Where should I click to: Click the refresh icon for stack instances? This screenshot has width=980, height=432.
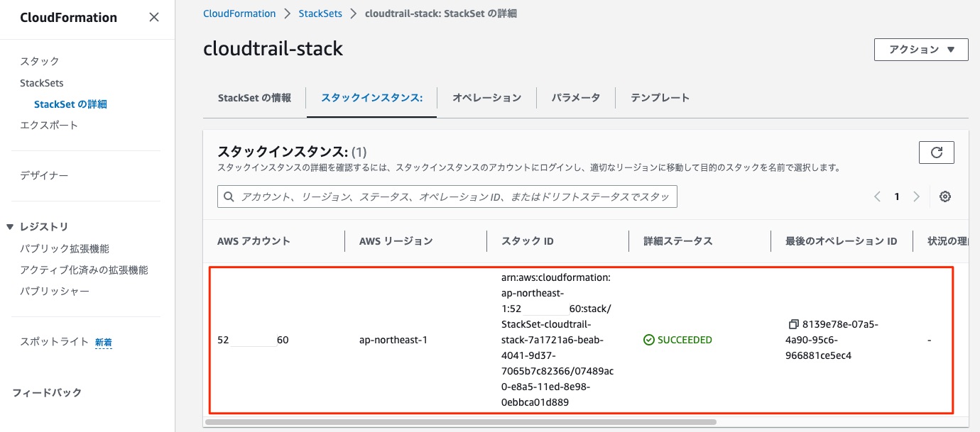(937, 152)
